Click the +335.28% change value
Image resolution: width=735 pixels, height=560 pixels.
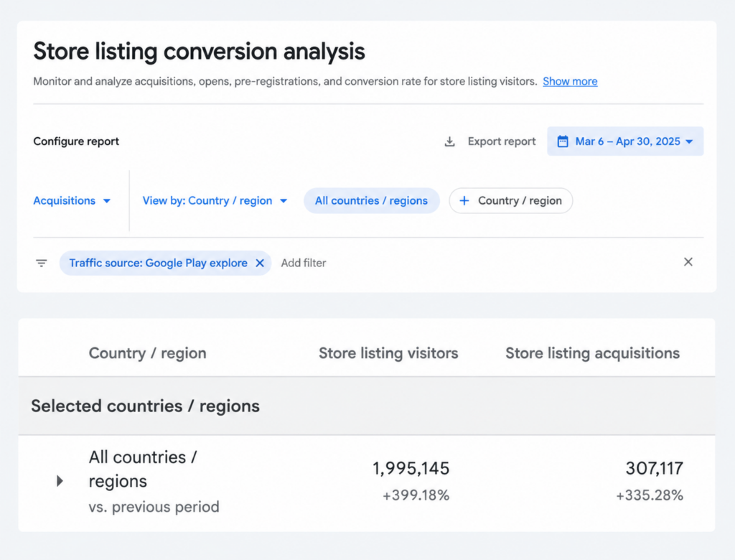pos(649,495)
